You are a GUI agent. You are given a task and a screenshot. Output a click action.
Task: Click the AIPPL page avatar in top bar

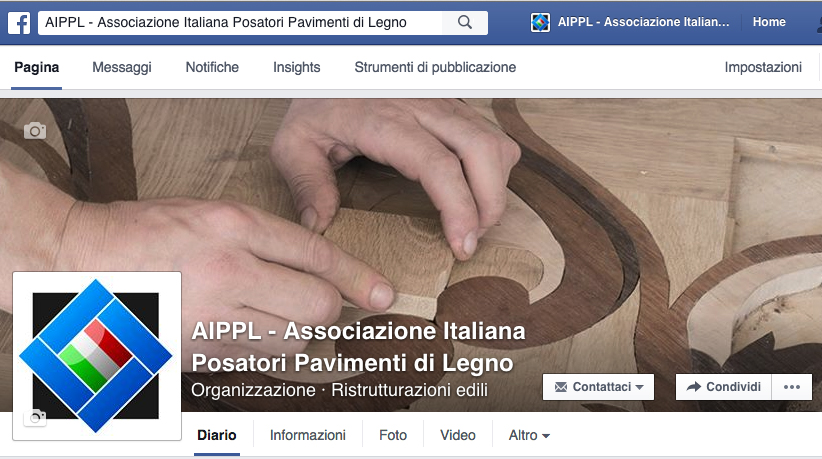[540, 23]
